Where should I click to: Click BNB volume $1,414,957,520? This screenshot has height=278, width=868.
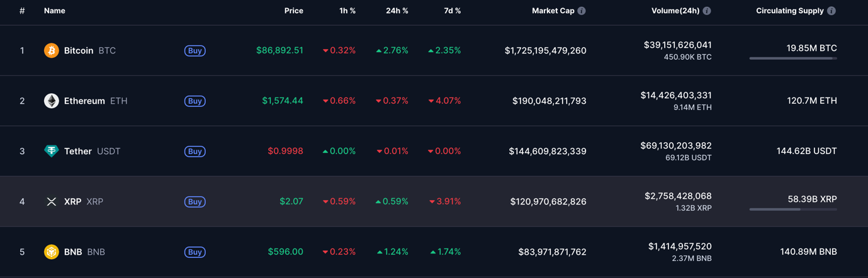click(680, 247)
